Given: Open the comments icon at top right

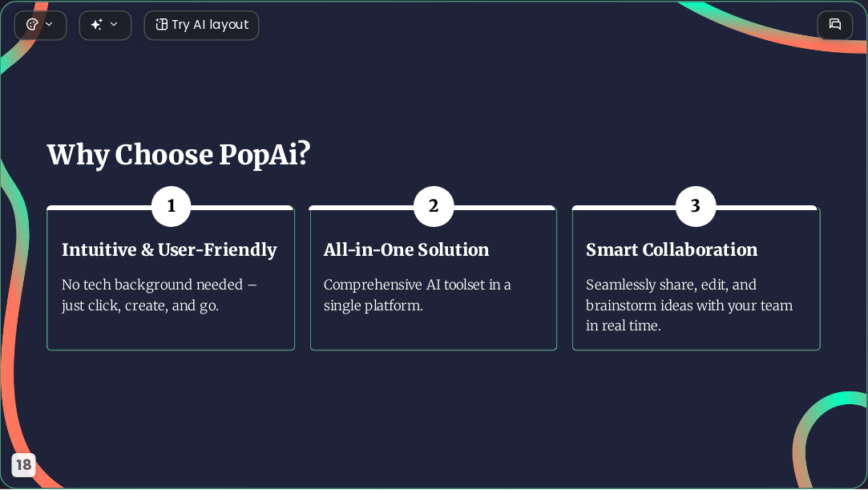Looking at the screenshot, I should 835,25.
